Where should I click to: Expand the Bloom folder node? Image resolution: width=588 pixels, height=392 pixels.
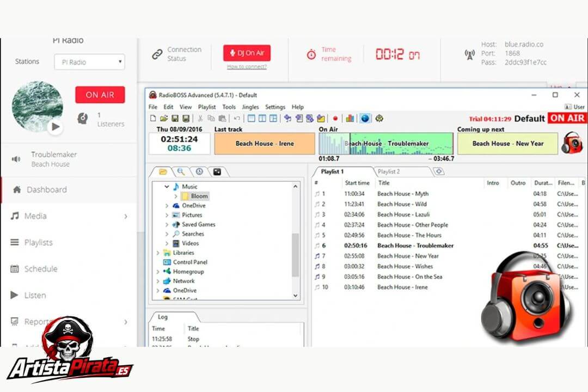tap(176, 196)
